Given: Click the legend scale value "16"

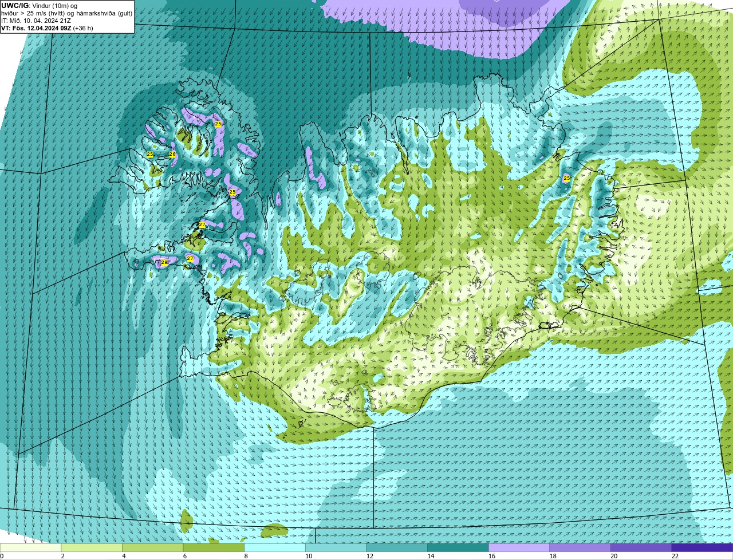Looking at the screenshot, I should (492, 556).
